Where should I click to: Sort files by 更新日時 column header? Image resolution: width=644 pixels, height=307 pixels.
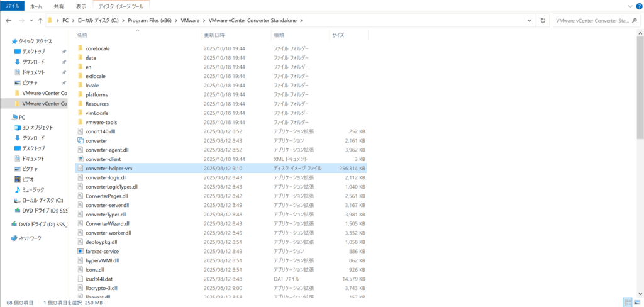tap(214, 35)
